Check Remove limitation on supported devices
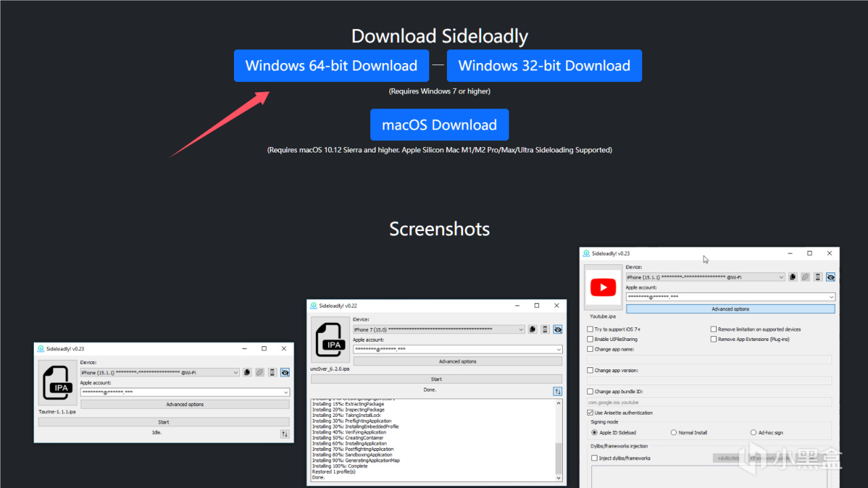This screenshot has height=488, width=868. [713, 329]
